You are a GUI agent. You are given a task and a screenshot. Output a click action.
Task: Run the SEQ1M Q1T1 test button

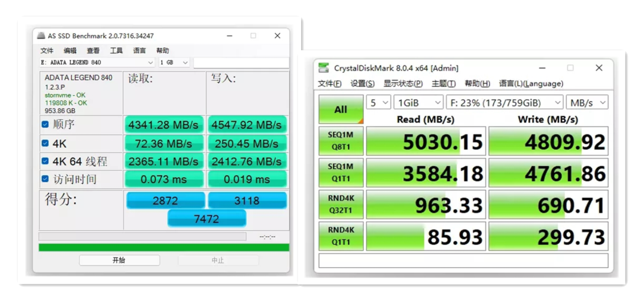(341, 173)
